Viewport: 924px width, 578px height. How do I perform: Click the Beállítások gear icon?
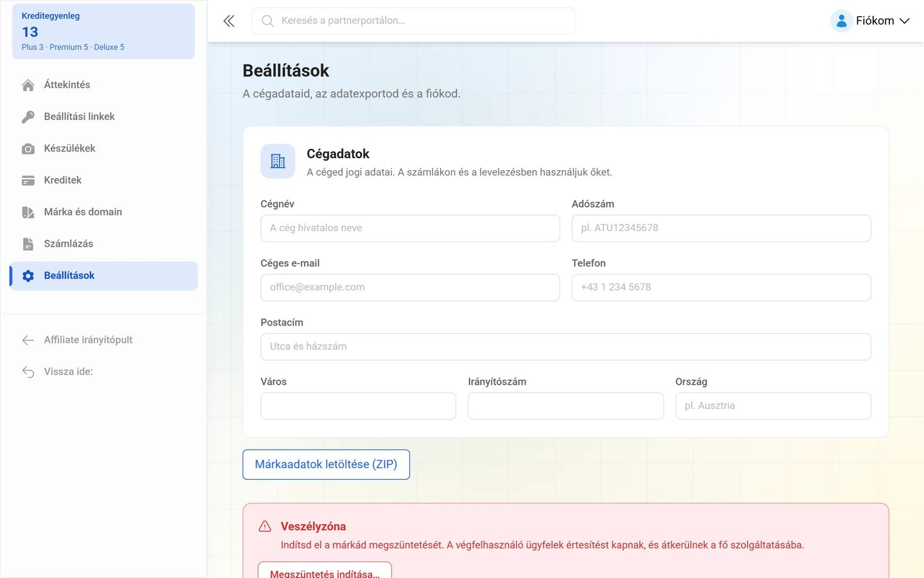(x=28, y=276)
